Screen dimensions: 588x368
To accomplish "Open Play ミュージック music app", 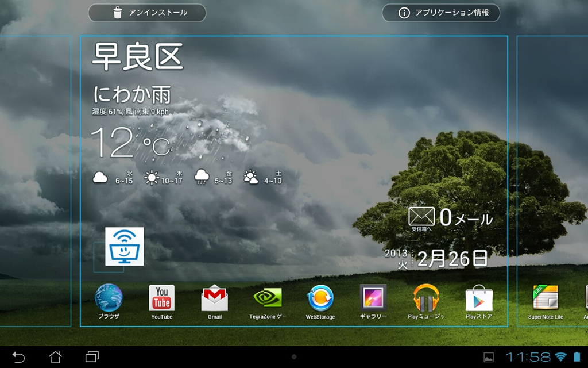I will point(426,299).
